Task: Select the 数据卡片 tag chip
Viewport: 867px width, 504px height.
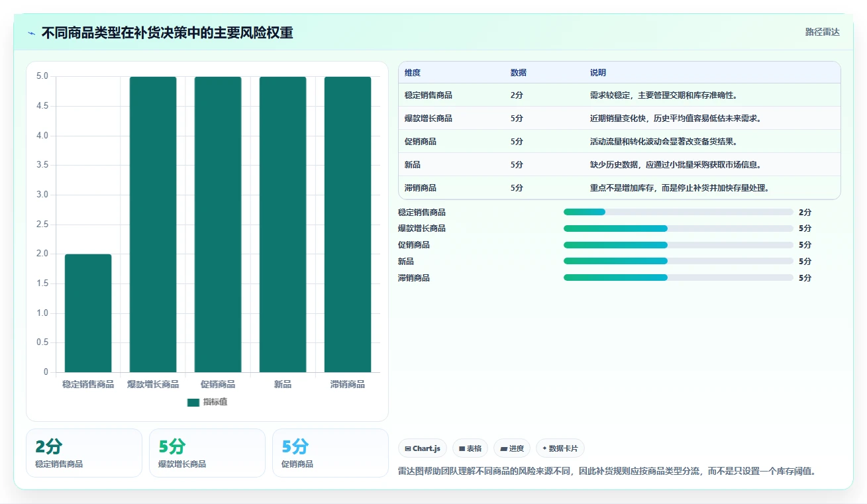Action: pyautogui.click(x=560, y=448)
